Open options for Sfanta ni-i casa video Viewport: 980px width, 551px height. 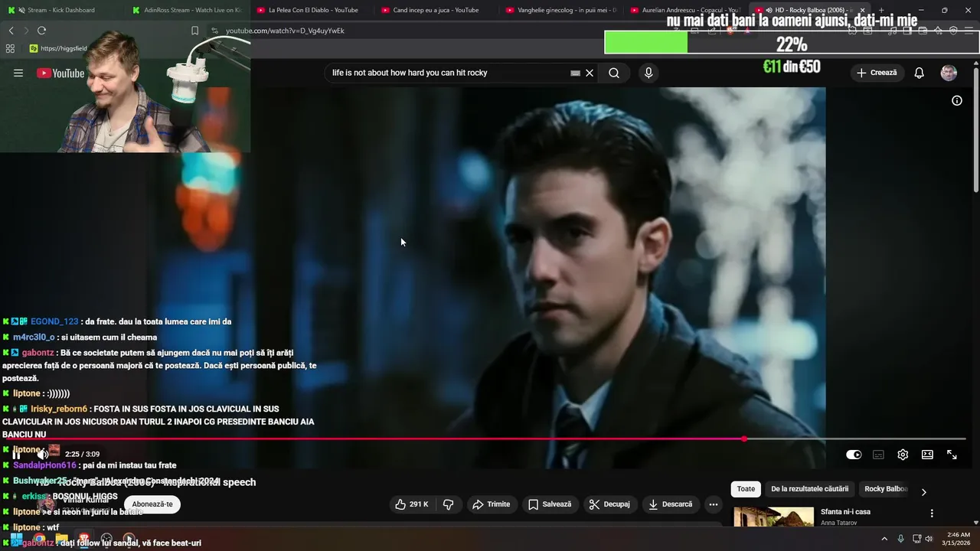932,514
